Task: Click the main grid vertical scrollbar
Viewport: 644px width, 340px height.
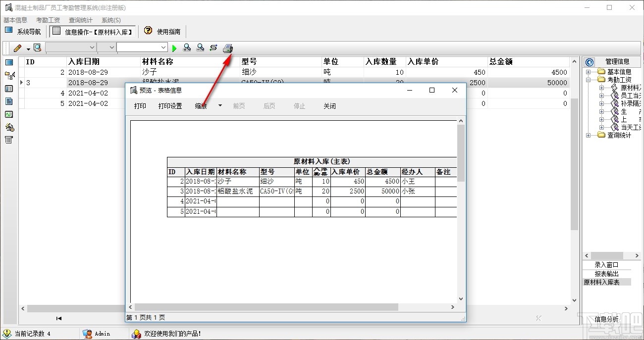Action: [x=574, y=163]
